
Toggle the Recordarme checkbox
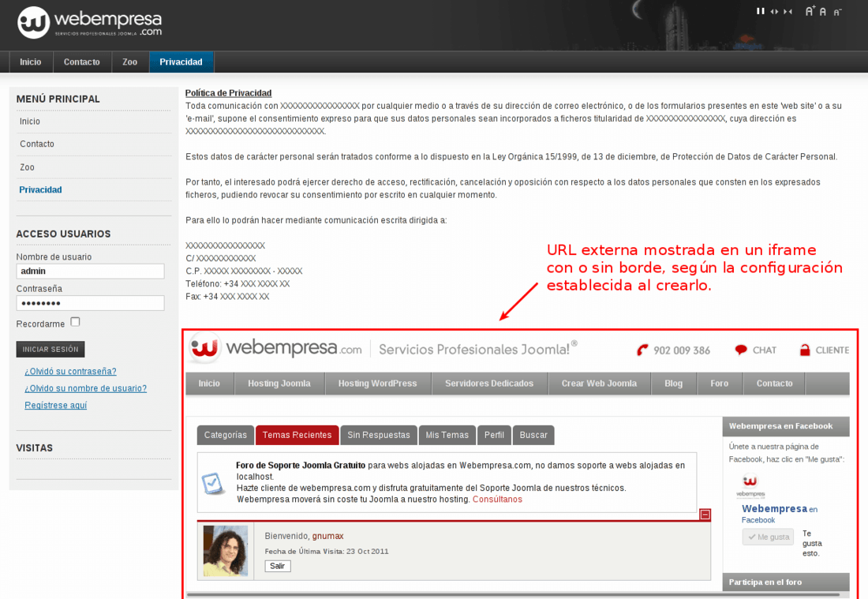75,322
